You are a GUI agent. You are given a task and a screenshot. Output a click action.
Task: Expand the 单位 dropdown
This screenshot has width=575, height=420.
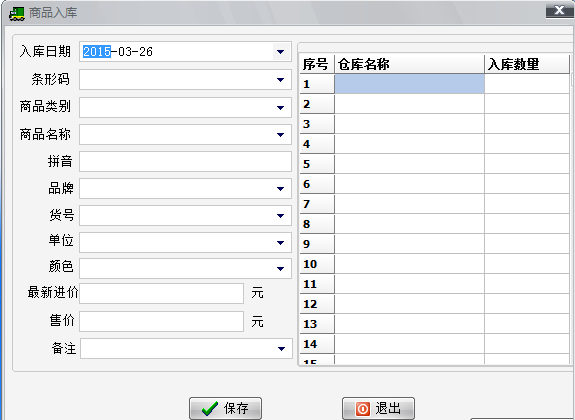[x=281, y=242]
